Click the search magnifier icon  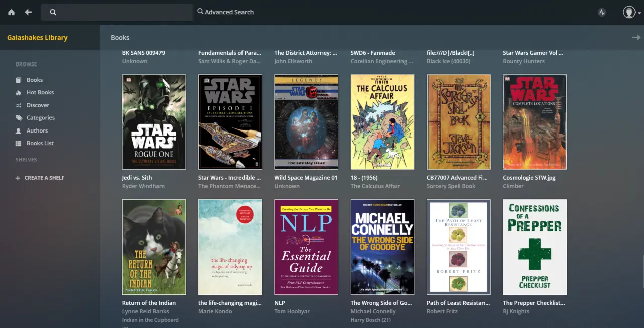coord(53,12)
